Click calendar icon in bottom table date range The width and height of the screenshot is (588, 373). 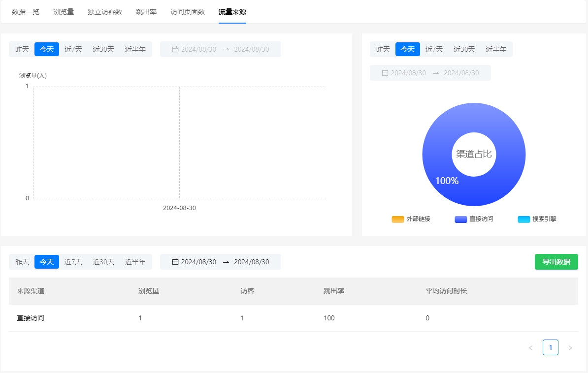(175, 262)
